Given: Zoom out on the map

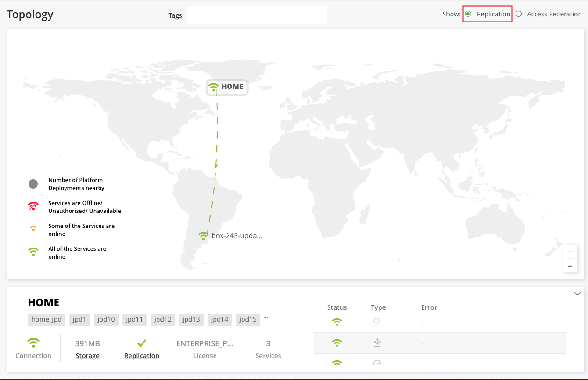Looking at the screenshot, I should click(570, 266).
